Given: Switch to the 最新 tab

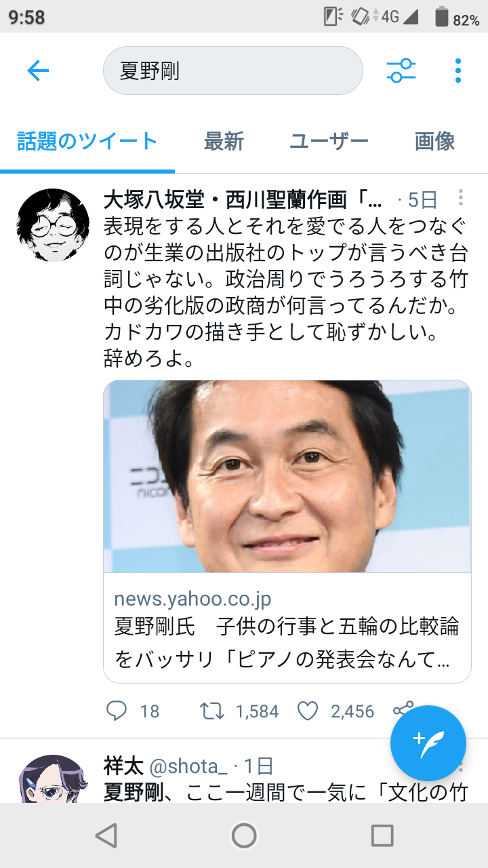Looking at the screenshot, I should click(x=224, y=142).
